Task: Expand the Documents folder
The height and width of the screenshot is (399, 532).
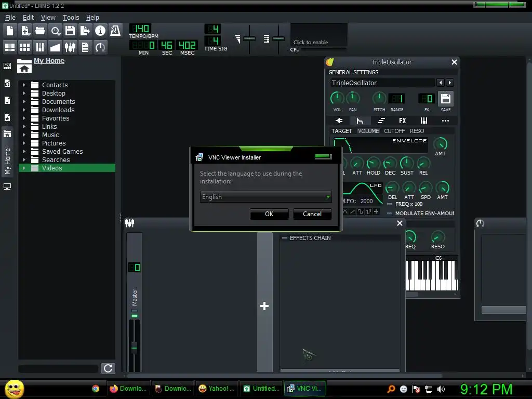Action: (24, 101)
